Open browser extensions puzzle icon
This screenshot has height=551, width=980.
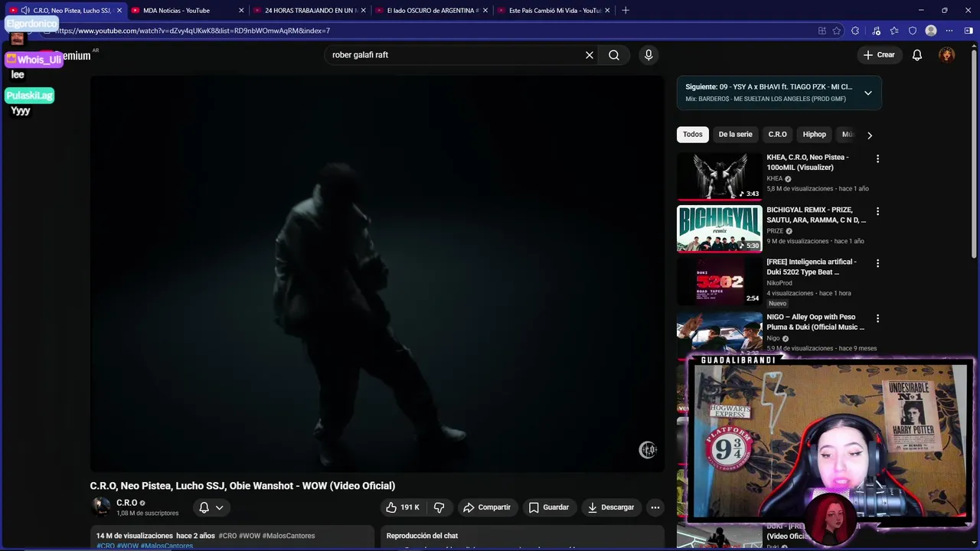tap(855, 31)
